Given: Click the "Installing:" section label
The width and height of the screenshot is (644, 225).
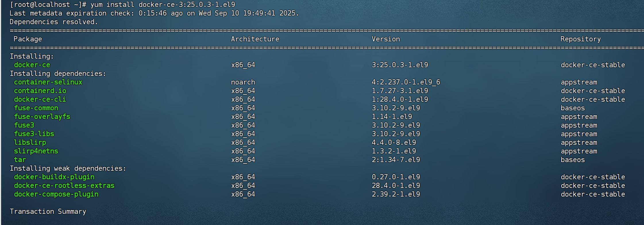Looking at the screenshot, I should 32,56.
